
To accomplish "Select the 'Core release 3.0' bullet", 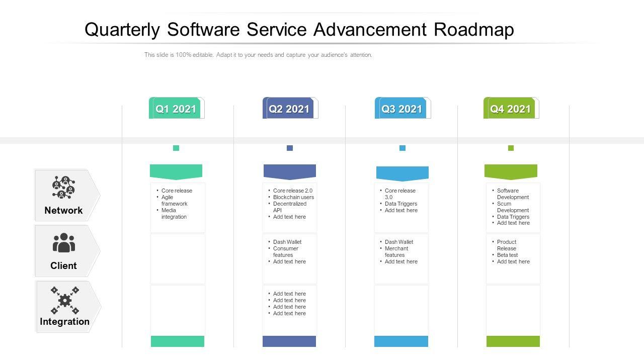I will point(400,194).
